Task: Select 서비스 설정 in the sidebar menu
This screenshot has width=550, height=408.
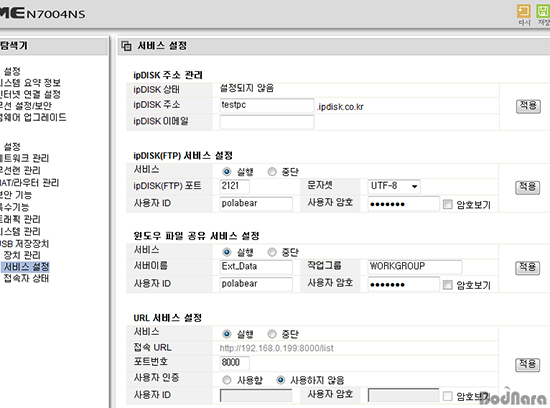Action: pyautogui.click(x=26, y=267)
